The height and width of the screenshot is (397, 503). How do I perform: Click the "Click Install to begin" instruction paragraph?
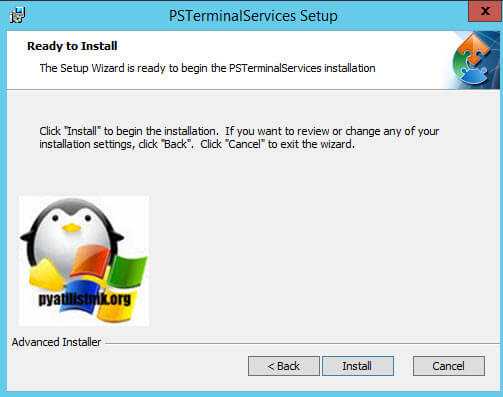coord(239,137)
